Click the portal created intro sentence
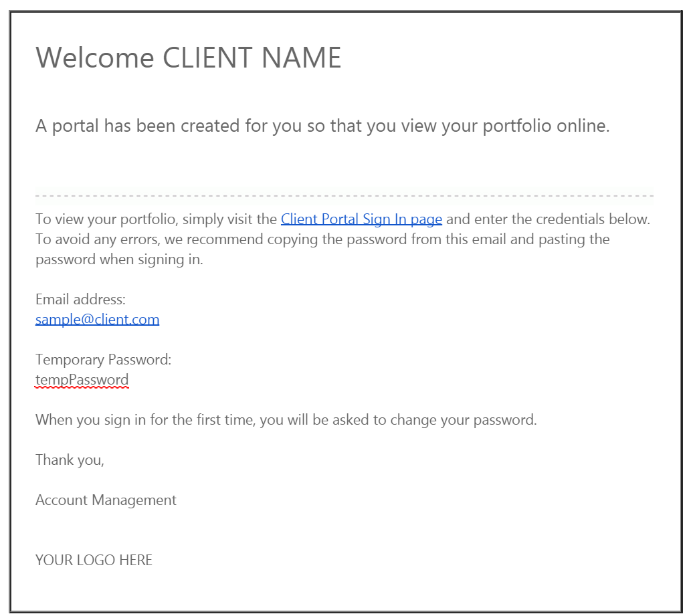689x616 pixels. tap(322, 126)
